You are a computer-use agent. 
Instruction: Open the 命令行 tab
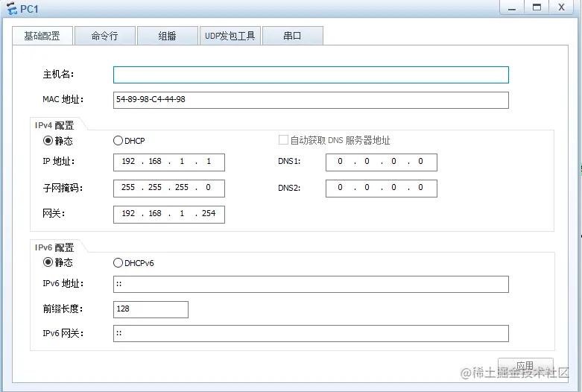[x=104, y=36]
